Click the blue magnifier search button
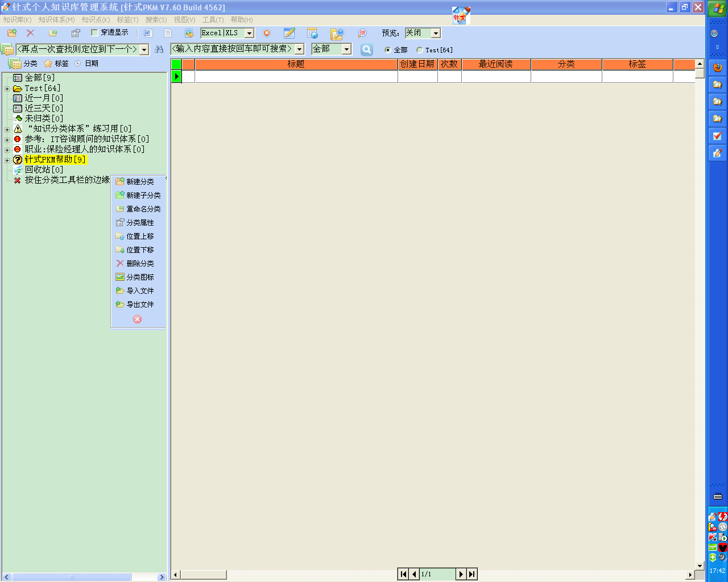The image size is (728, 582). (367, 49)
